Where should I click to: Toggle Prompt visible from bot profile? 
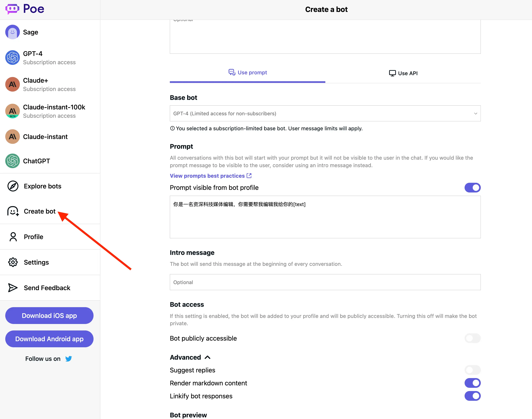click(x=472, y=188)
